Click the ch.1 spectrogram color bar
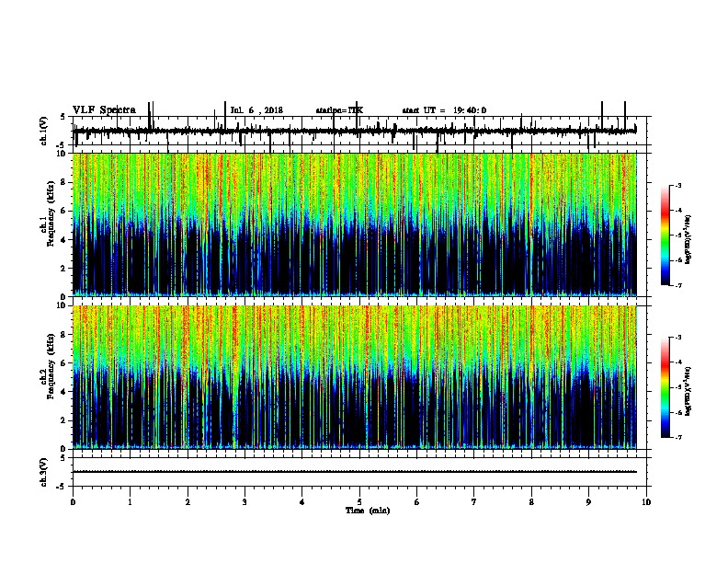The height and width of the screenshot is (563, 728). (x=665, y=236)
